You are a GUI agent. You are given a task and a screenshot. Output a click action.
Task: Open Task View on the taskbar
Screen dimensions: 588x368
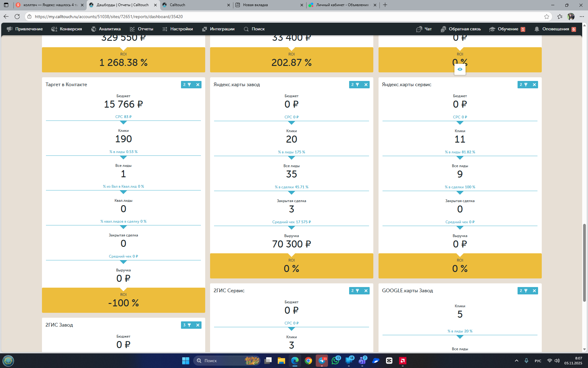pos(268,361)
